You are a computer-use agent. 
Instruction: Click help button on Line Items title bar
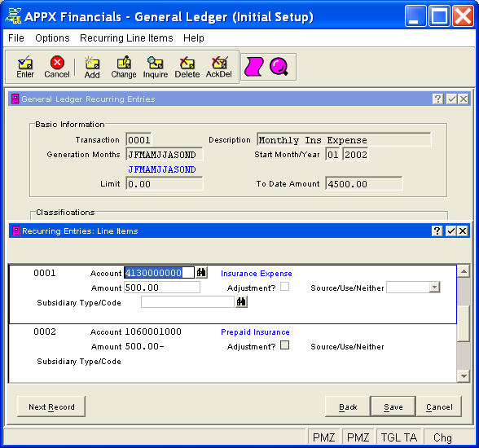[437, 231]
